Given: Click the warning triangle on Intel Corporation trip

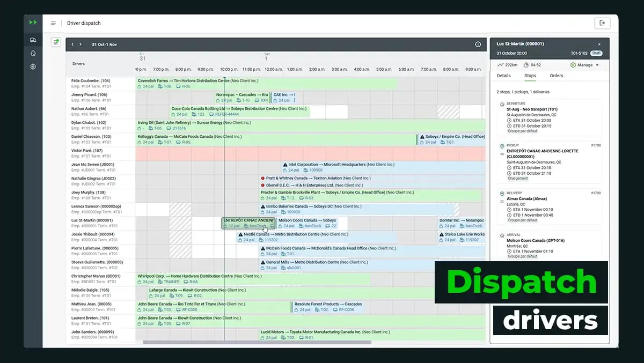Looking at the screenshot, I should pyautogui.click(x=286, y=165).
